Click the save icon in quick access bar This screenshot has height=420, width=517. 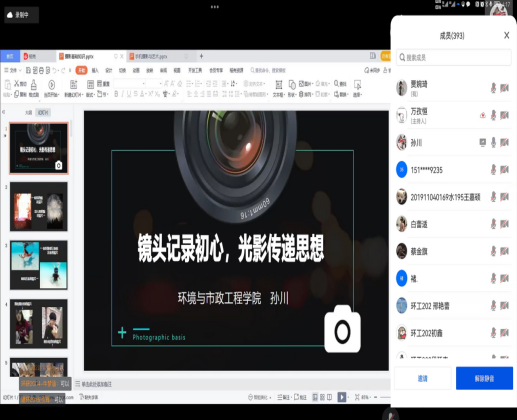(28, 70)
